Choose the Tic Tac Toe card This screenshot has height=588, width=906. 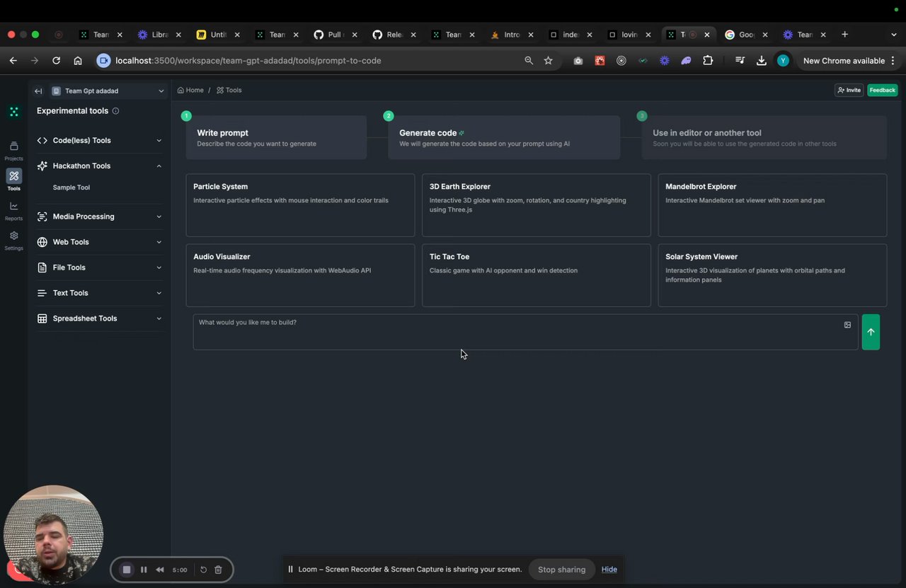[x=537, y=275]
